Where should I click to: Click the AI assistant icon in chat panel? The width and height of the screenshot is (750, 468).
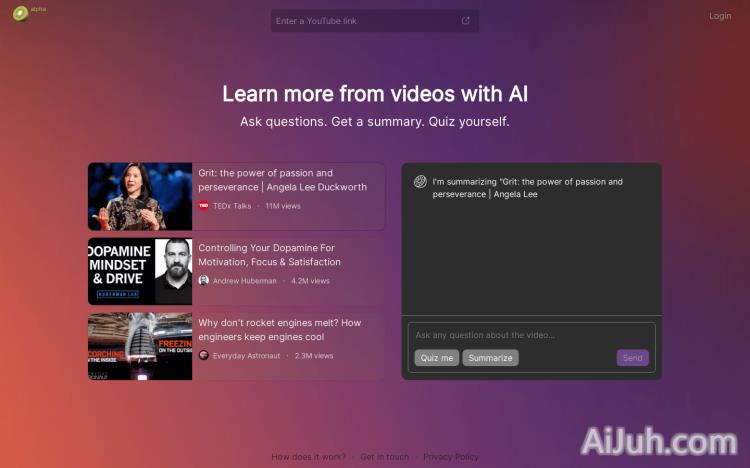[421, 182]
